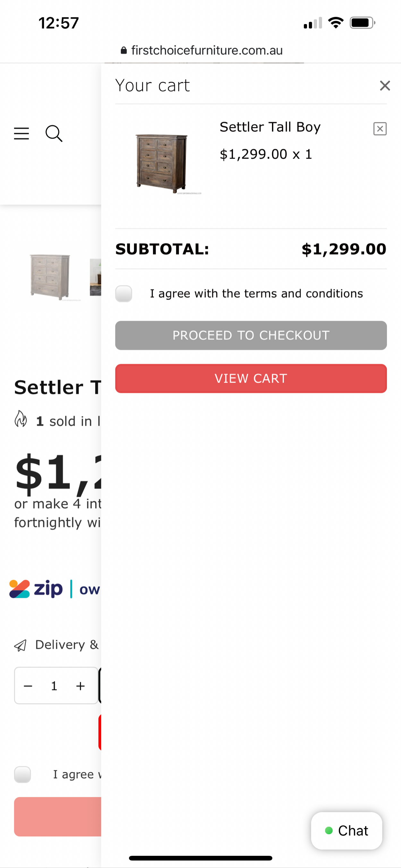Open the hamburger navigation menu

[21, 134]
